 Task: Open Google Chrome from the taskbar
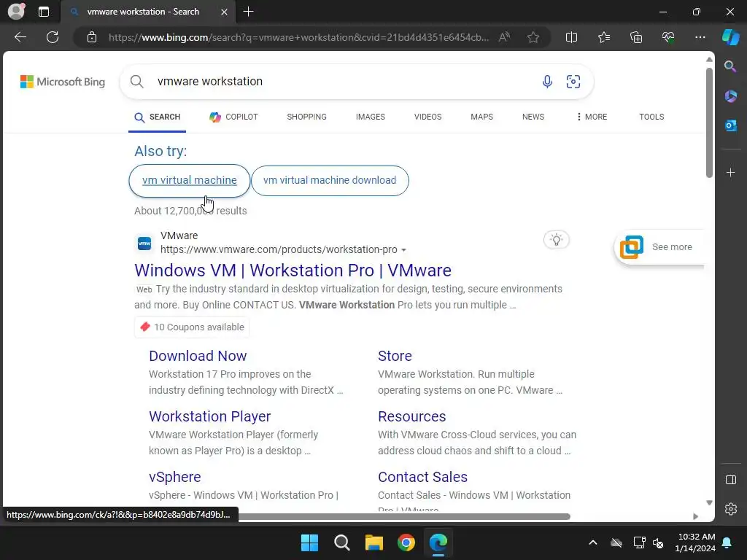tap(406, 542)
